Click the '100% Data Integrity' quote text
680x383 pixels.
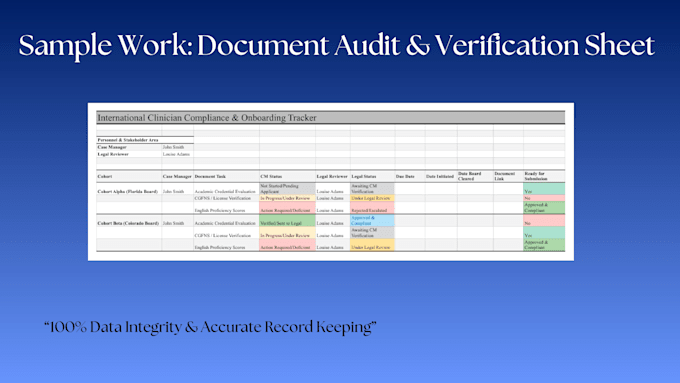click(210, 327)
